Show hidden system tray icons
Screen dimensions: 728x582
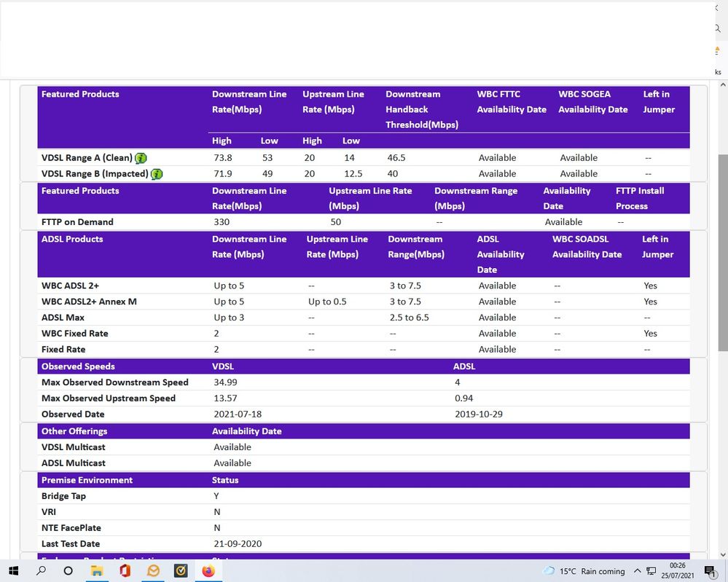pyautogui.click(x=638, y=571)
